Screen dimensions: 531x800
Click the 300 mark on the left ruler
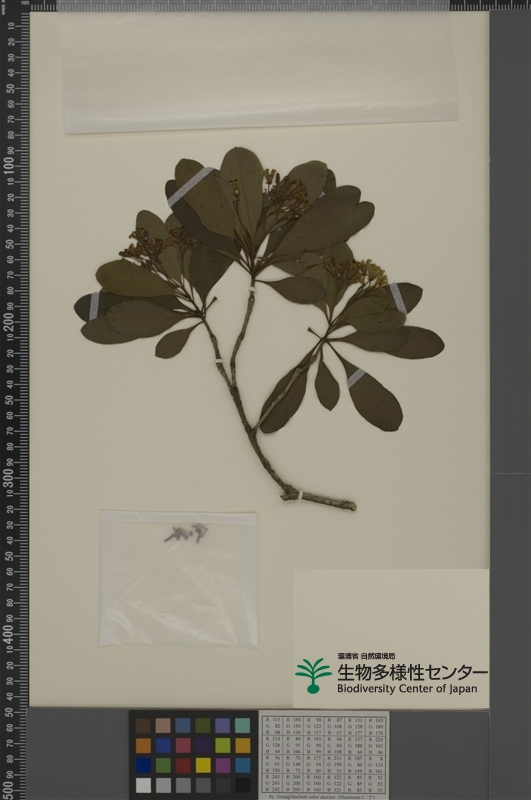pos(9,478)
